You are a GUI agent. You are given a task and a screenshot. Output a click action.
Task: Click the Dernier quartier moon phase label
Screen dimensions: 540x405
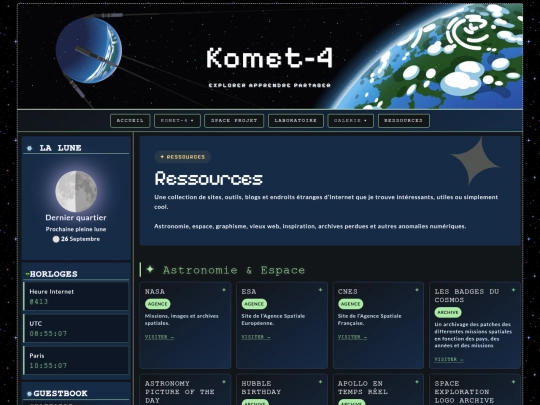coord(76,218)
